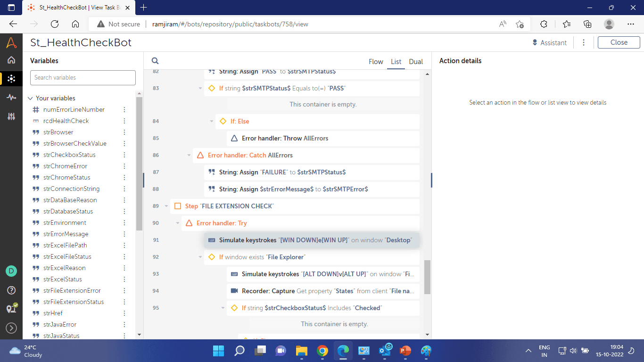
Task: Collapse Error handler: Try on line 90
Action: point(178,223)
